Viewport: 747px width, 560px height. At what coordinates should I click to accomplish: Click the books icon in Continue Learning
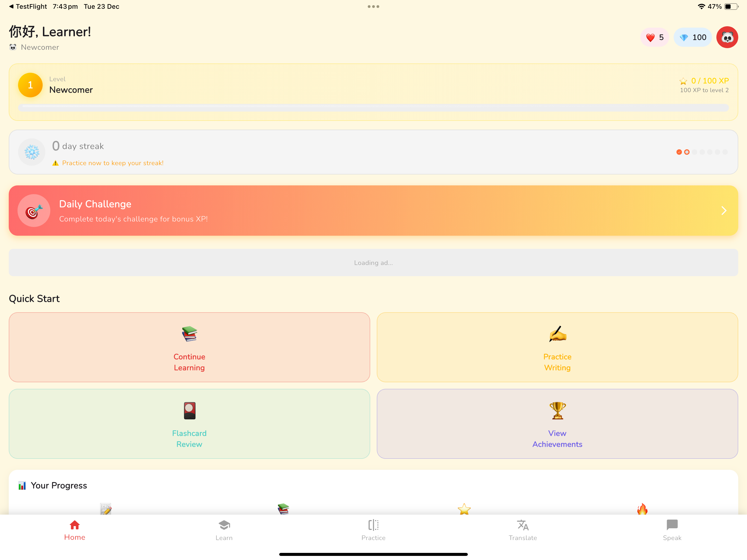click(x=189, y=334)
